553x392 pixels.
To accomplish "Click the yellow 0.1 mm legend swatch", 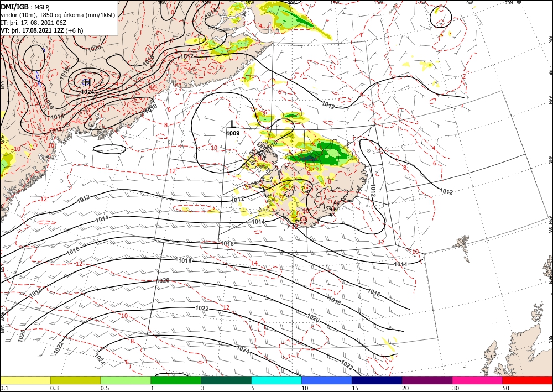I will pos(25,380).
